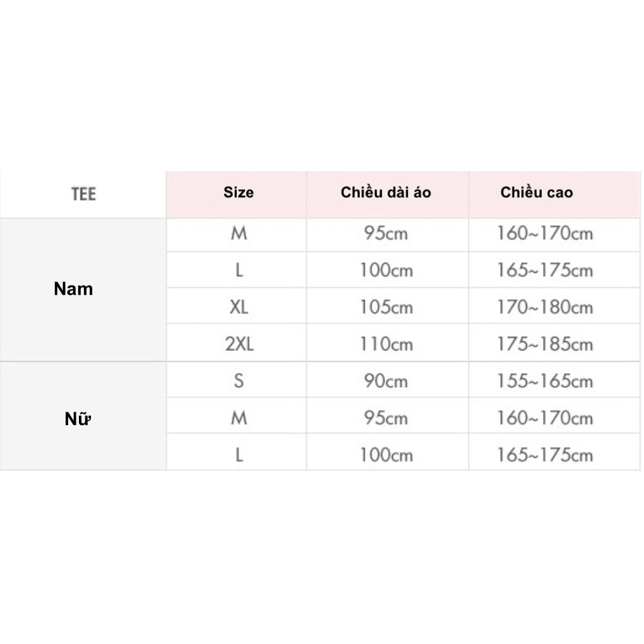
Task: Select the Chiều cao column header
Action: click(536, 192)
